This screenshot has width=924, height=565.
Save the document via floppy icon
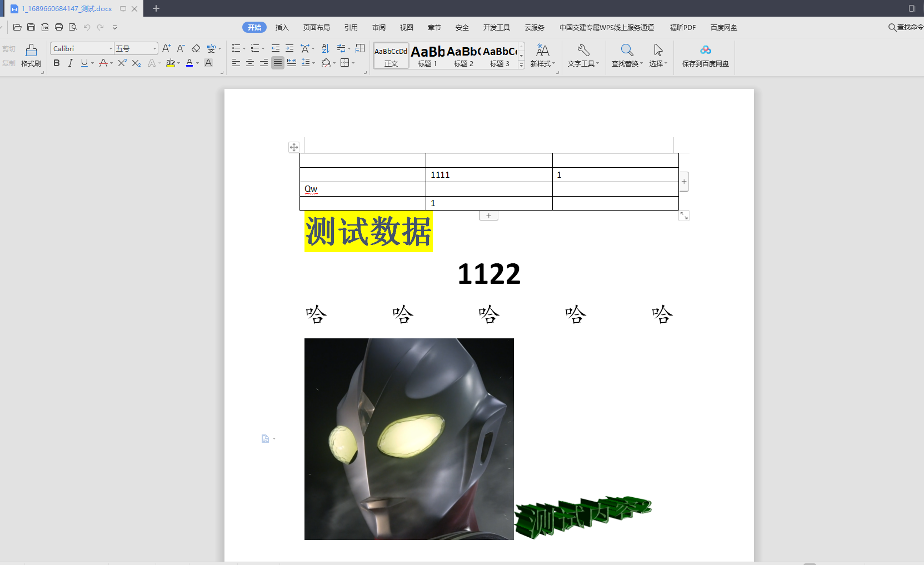(31, 27)
